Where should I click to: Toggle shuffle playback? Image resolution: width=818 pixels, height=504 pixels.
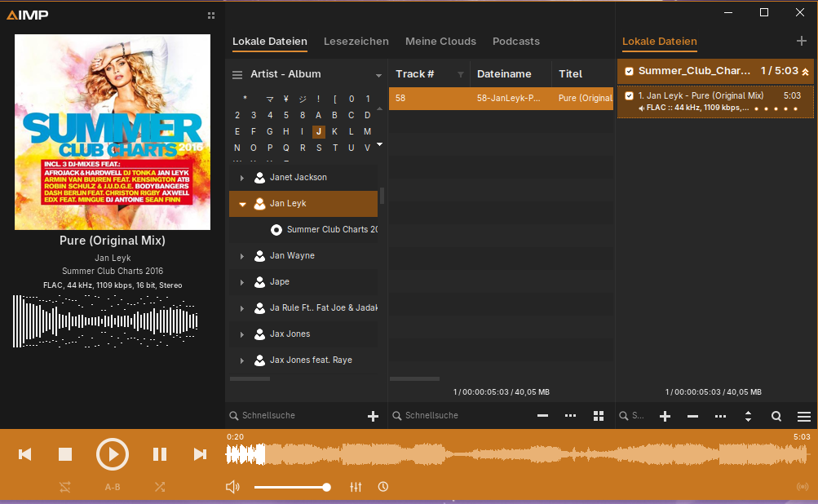click(x=160, y=487)
